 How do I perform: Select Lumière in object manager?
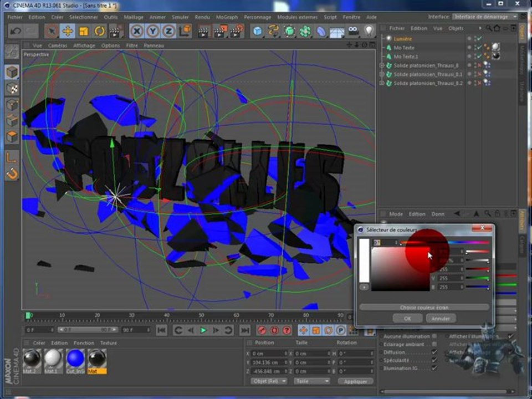(x=403, y=39)
